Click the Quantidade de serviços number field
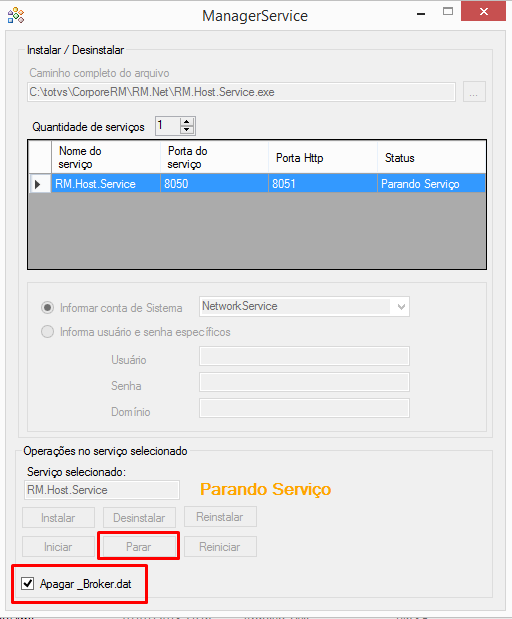The image size is (512, 619). [x=167, y=126]
